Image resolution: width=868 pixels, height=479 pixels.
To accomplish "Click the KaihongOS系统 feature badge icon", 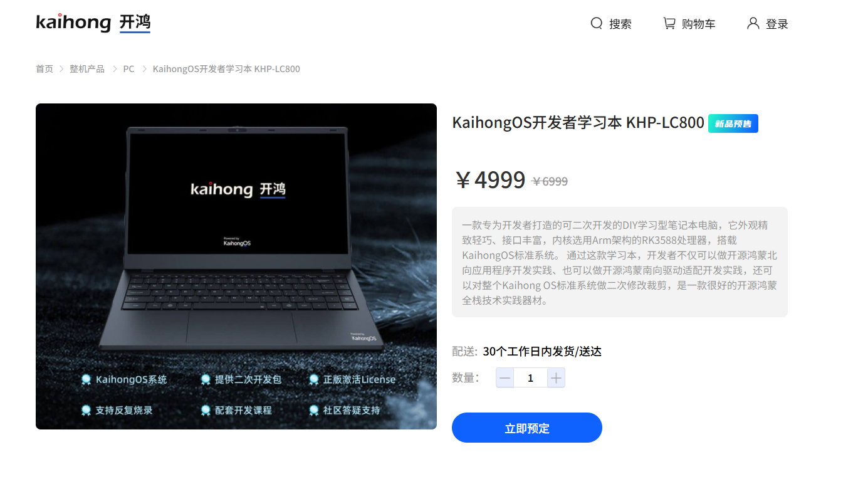I will [x=86, y=379].
